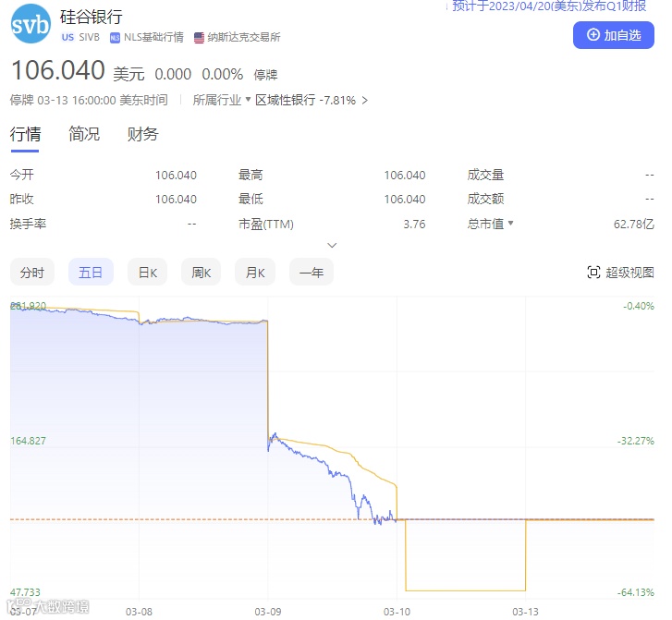This screenshot has height=620, width=672.
Task: Select the 分时 chart period
Action: pyautogui.click(x=32, y=272)
